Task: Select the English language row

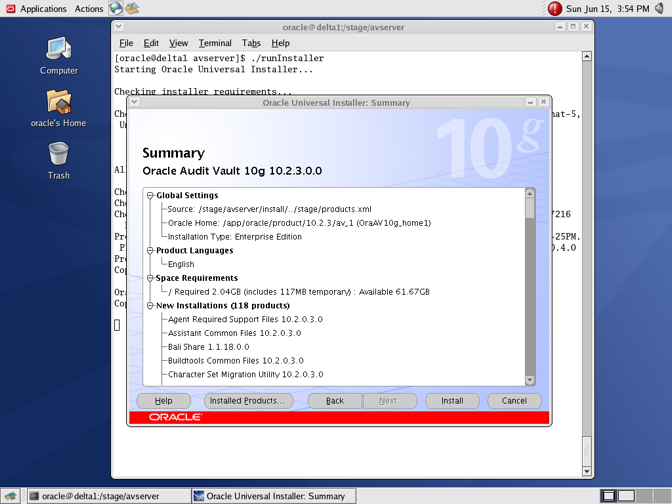Action: click(x=181, y=264)
